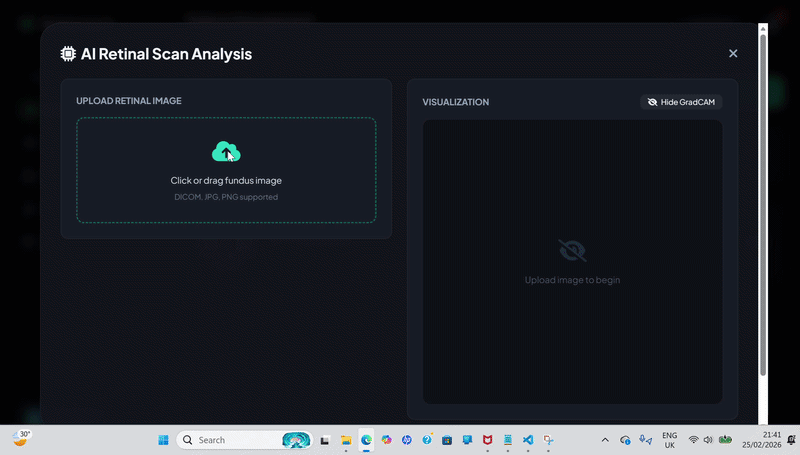This screenshot has width=800, height=455.
Task: Open the Windows Start menu
Action: tap(163, 440)
